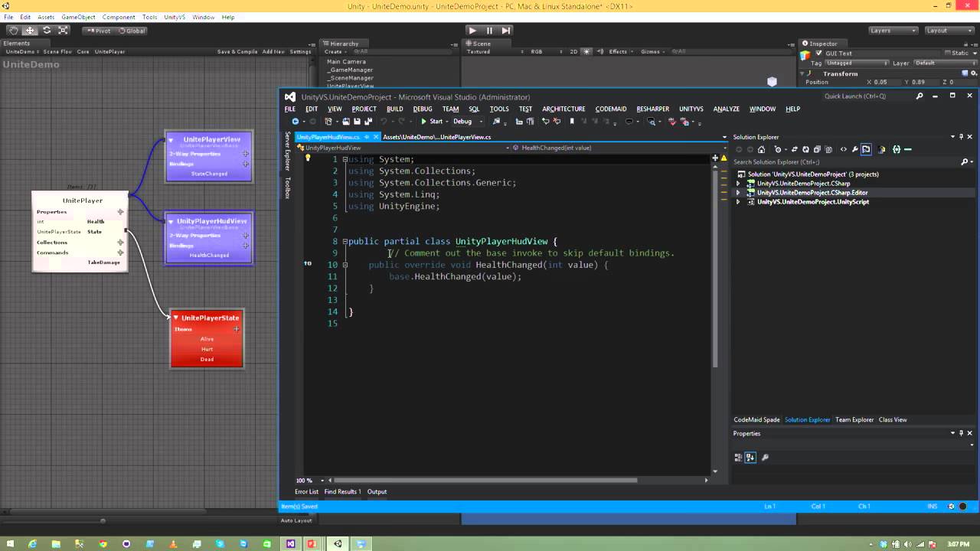Image resolution: width=980 pixels, height=551 pixels.
Task: Add item to UnitePlayer Collections
Action: pyautogui.click(x=120, y=243)
